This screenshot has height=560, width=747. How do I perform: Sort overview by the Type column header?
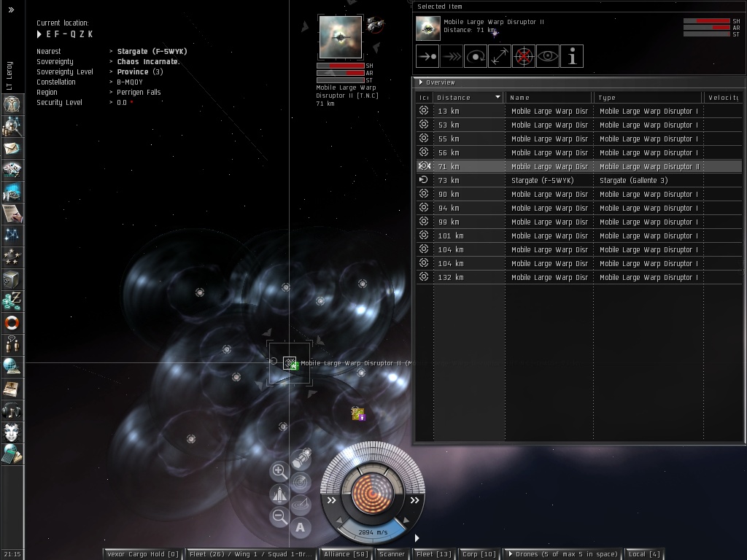[648, 98]
